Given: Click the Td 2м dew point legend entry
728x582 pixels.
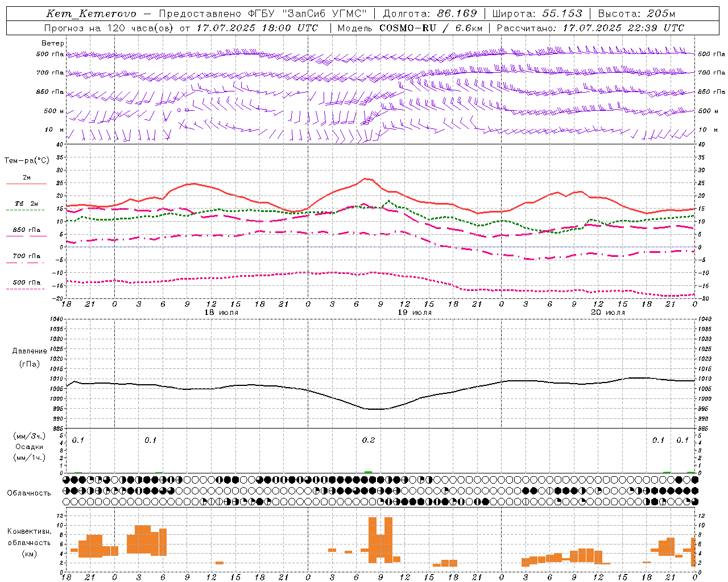Looking at the screenshot, I should point(27,203).
